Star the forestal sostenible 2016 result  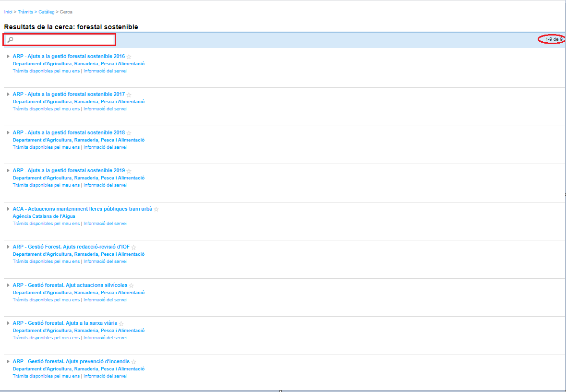coord(129,57)
